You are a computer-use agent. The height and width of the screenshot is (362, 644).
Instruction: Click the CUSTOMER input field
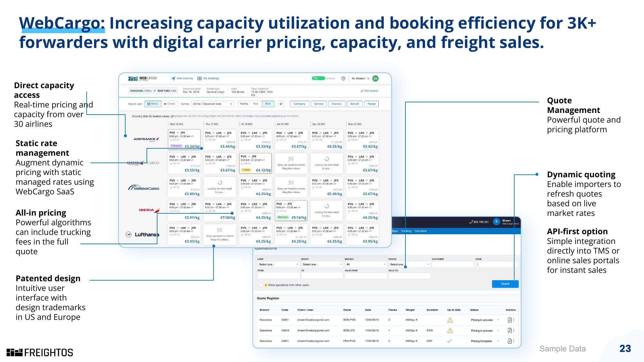[x=453, y=265]
